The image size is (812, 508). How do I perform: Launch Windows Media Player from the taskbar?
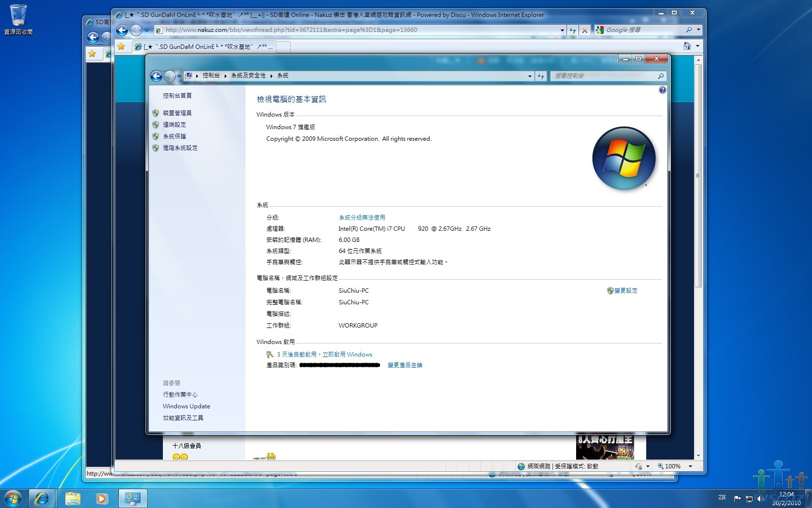click(x=101, y=498)
